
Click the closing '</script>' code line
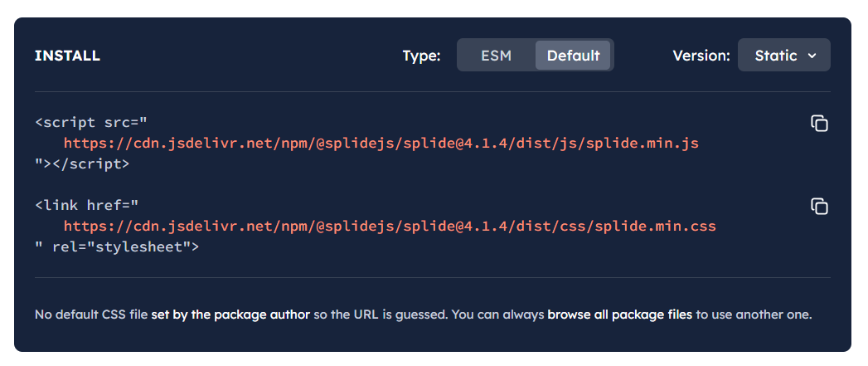pos(82,164)
